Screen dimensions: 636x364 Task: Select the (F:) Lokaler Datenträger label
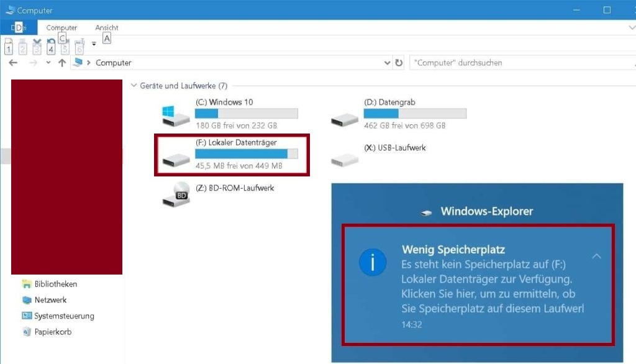236,142
